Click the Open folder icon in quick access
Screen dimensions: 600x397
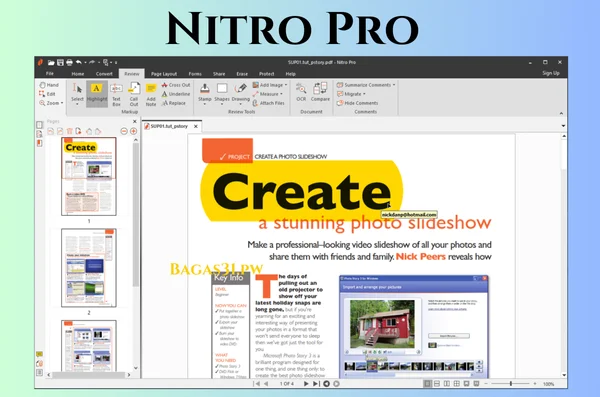pyautogui.click(x=51, y=62)
